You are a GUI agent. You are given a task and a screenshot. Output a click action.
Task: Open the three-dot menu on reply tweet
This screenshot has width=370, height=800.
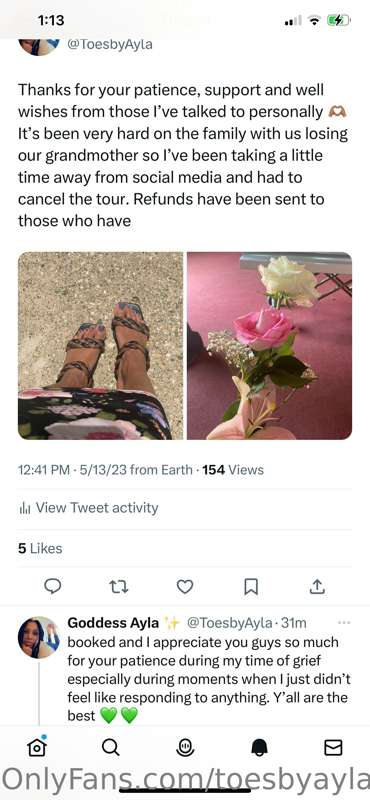(x=344, y=623)
